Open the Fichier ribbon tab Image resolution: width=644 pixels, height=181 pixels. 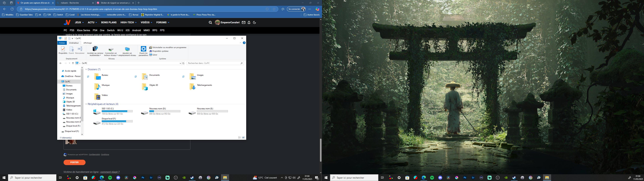(62, 43)
